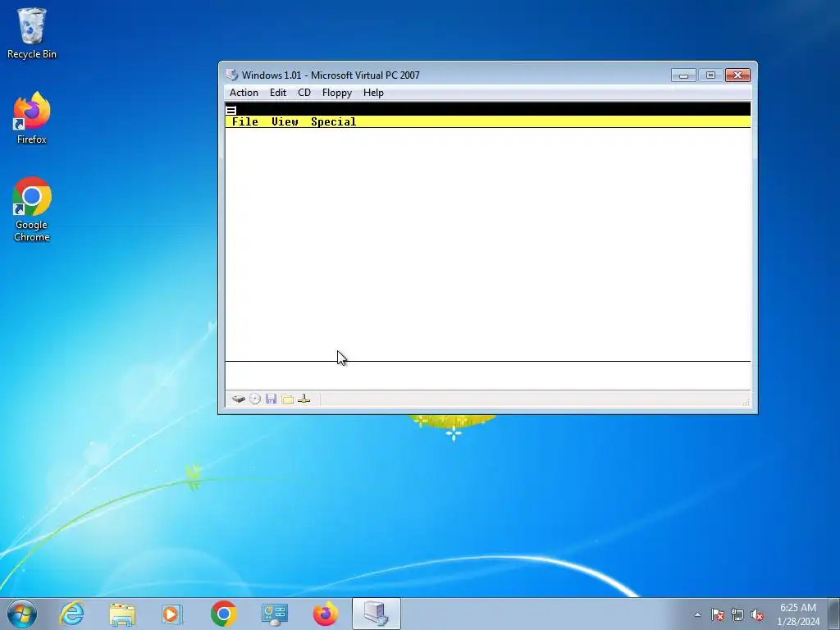This screenshot has height=630, width=840.
Task: Click the Virtual PC taskbar button
Action: click(x=376, y=614)
